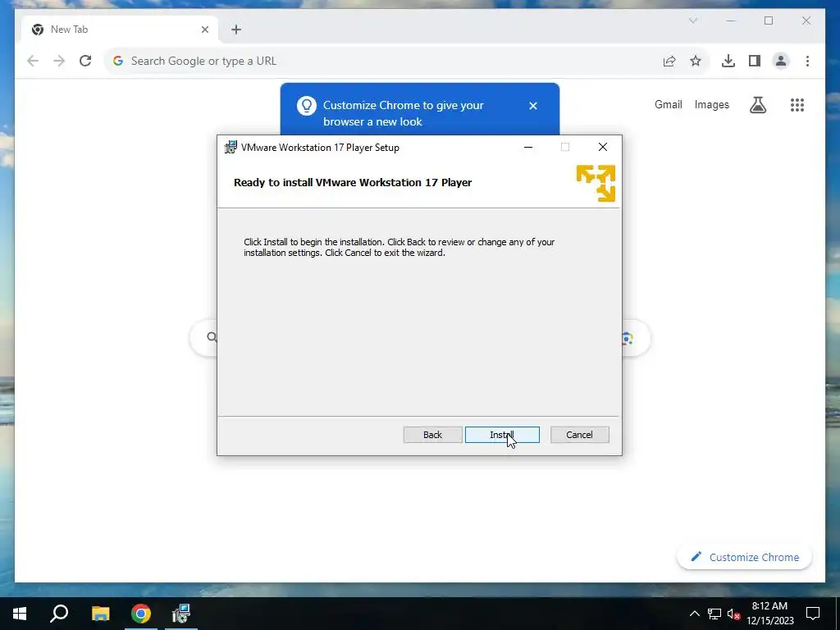The width and height of the screenshot is (840, 630).
Task: Click Customize Chrome button at page bottom
Action: [744, 557]
